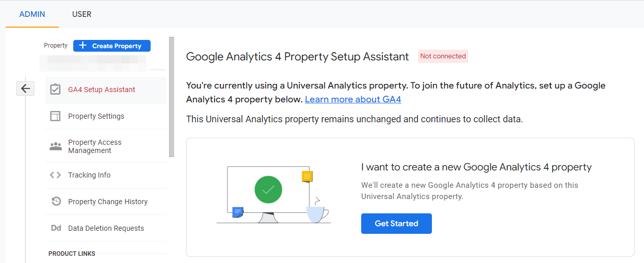Click the Property Change History clock icon
Screen dimensions: 644x263
[56, 202]
